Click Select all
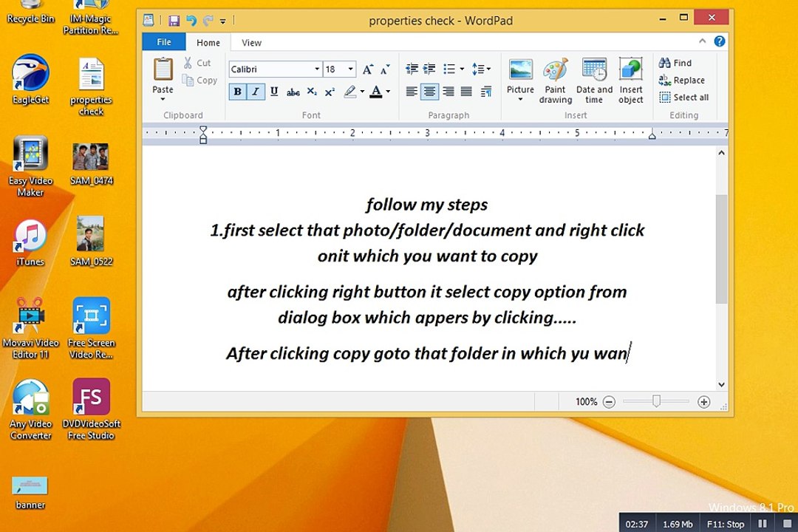 [683, 98]
